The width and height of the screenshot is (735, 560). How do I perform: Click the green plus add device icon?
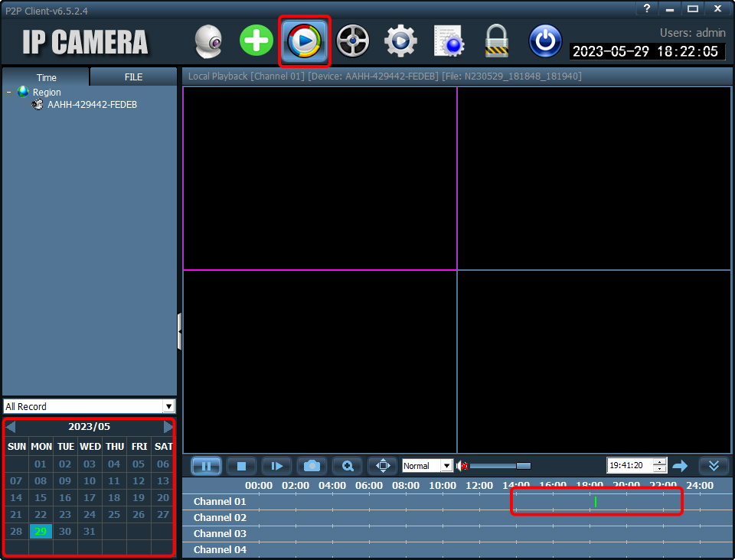256,41
